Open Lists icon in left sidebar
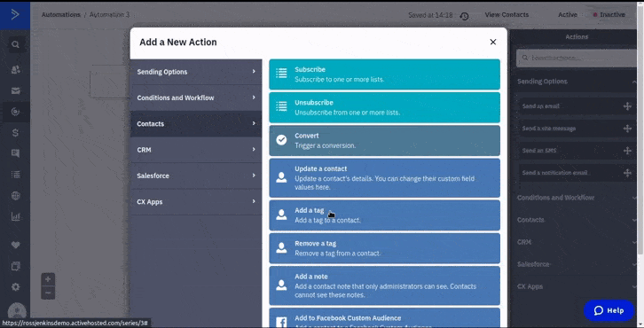Viewport: 644px width, 328px height. 16,175
